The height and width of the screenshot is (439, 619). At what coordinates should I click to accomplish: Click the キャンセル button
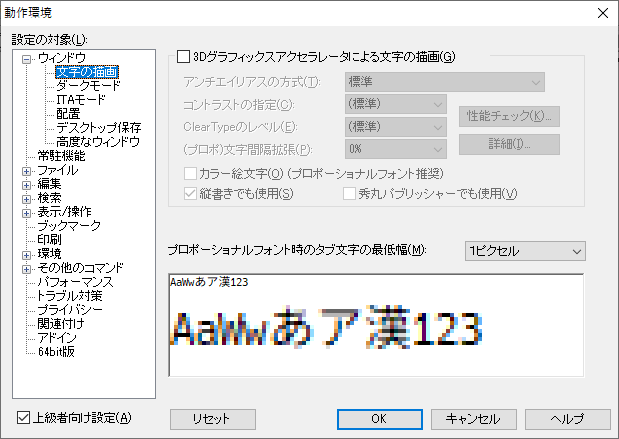(473, 418)
